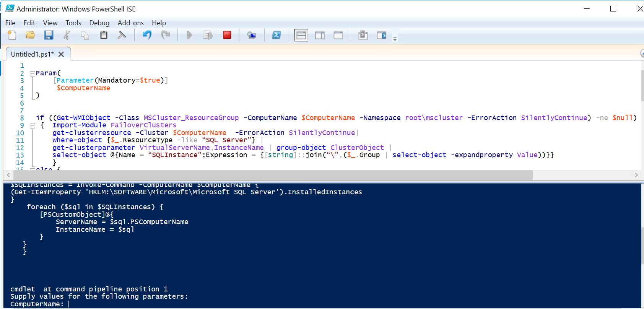Open the File menu

click(10, 23)
